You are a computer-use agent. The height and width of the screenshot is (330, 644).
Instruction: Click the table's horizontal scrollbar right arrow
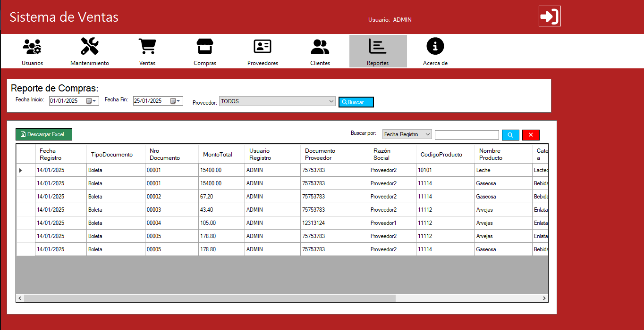coord(544,298)
